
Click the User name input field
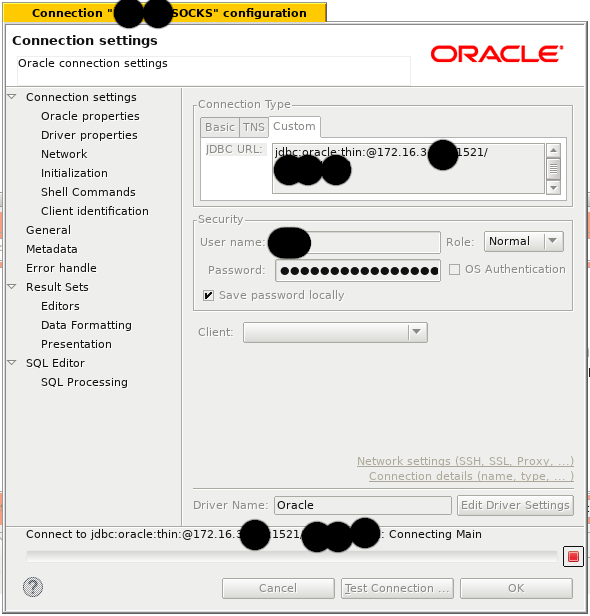[x=357, y=242]
